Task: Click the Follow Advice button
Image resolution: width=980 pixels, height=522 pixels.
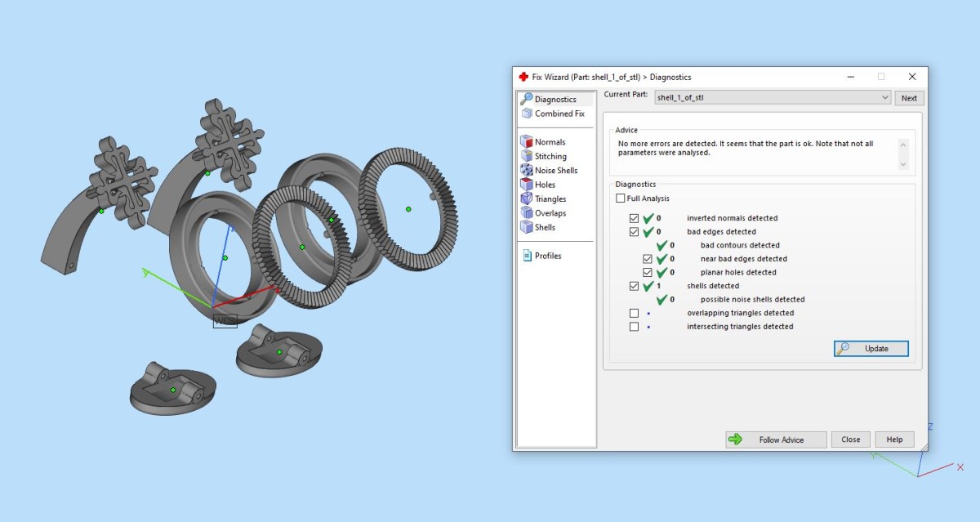Action: pyautogui.click(x=776, y=439)
